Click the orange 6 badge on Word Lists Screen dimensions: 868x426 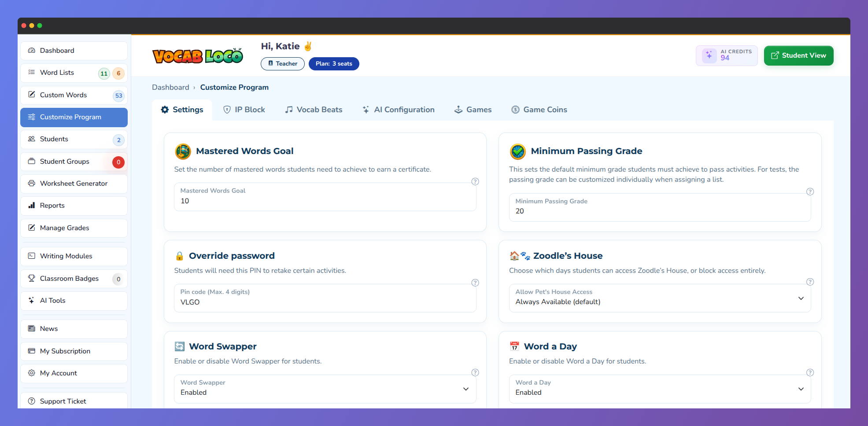click(118, 73)
